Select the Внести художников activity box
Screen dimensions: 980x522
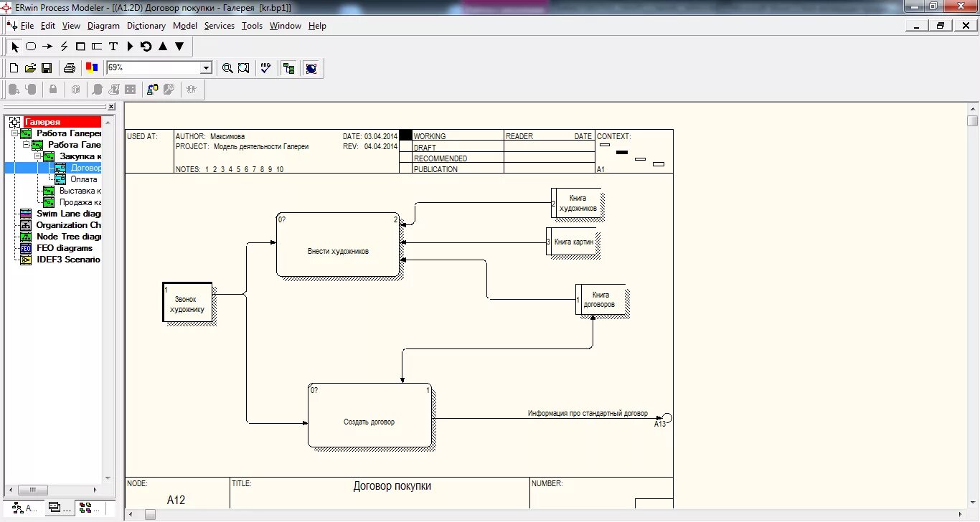(x=338, y=245)
